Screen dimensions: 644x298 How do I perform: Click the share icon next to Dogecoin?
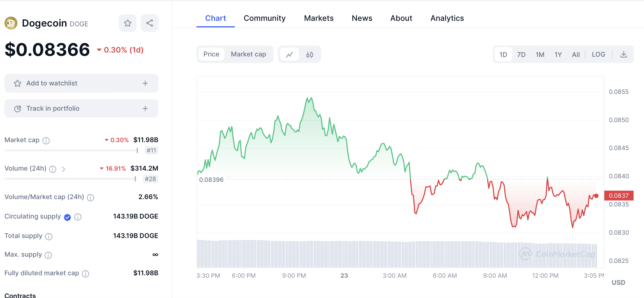tap(149, 23)
